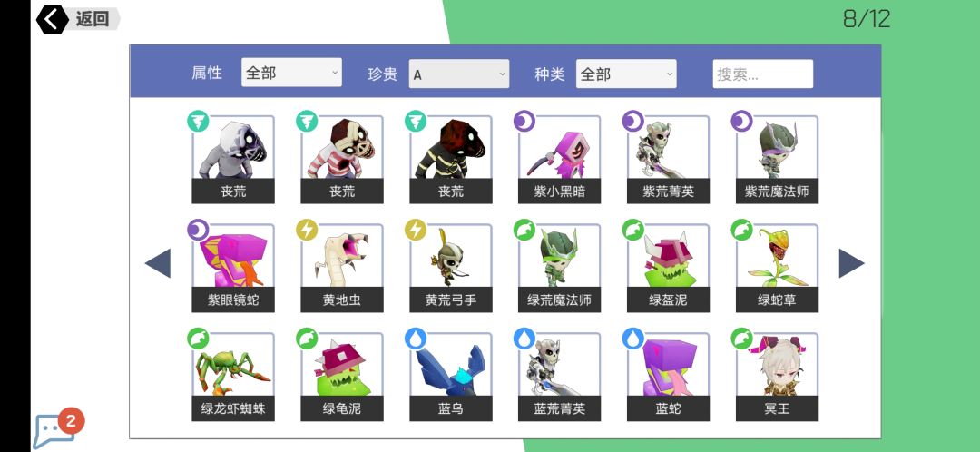The image size is (980, 452).
Task: Click the 搜索 search input field
Action: (x=763, y=74)
